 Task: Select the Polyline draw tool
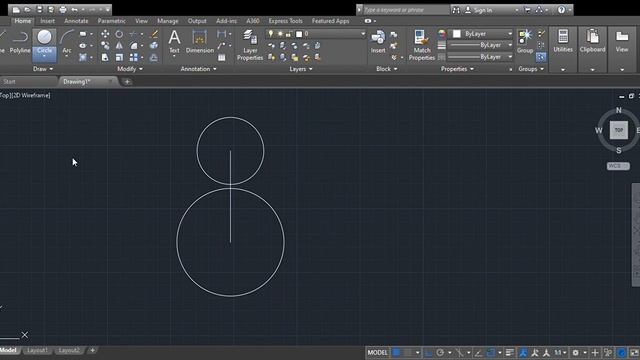(x=20, y=42)
